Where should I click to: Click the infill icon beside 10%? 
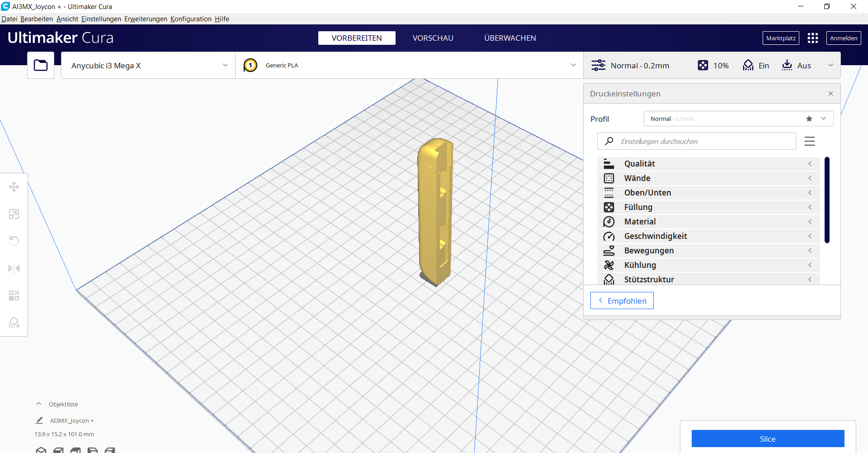(x=703, y=65)
